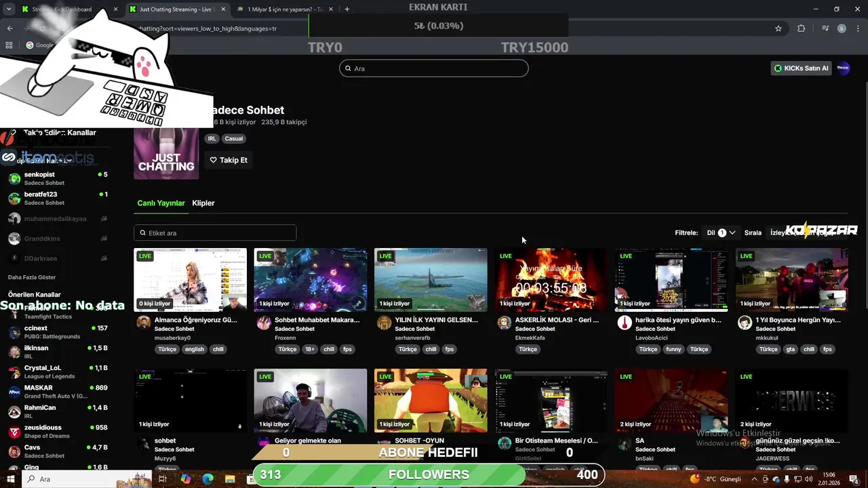
Task: Click the 18+ tag under Froxenn
Action: 310,349
